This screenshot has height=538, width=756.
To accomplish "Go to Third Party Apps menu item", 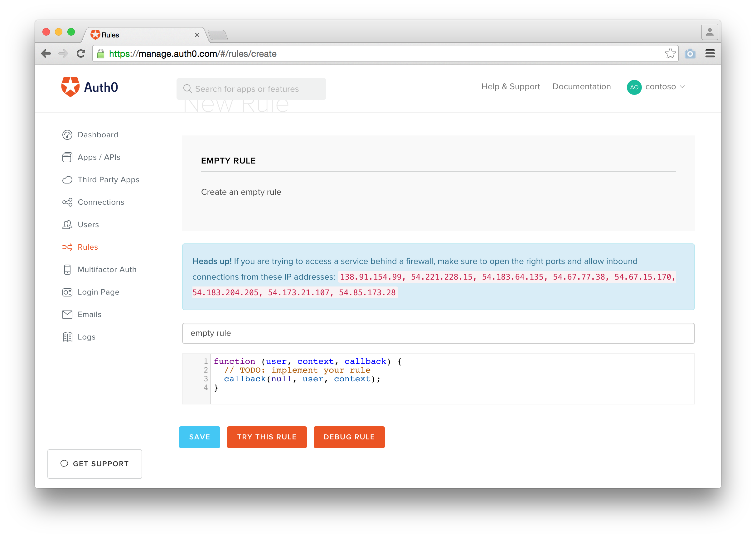I will 108,179.
